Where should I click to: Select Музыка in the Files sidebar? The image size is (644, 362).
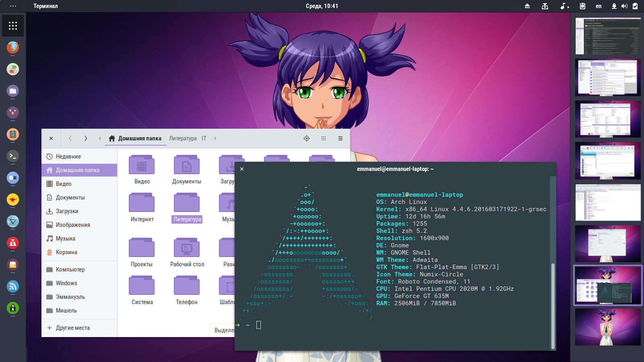tap(80, 239)
